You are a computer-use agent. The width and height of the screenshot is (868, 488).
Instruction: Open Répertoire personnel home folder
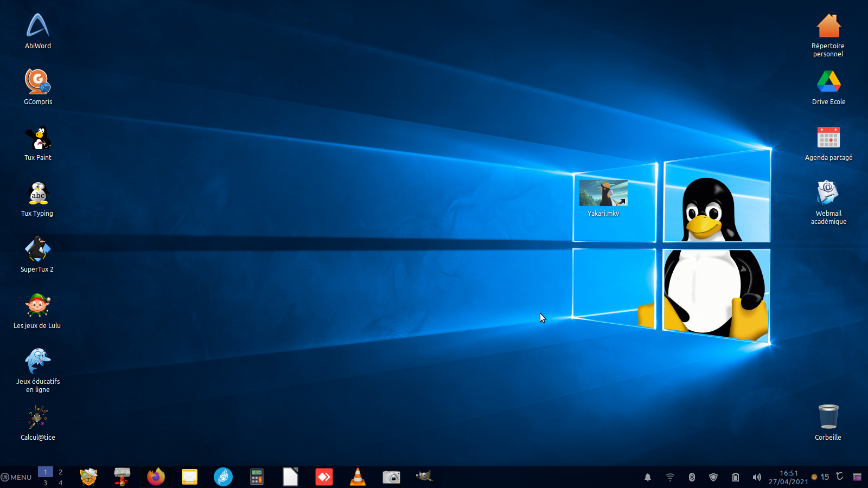(828, 35)
